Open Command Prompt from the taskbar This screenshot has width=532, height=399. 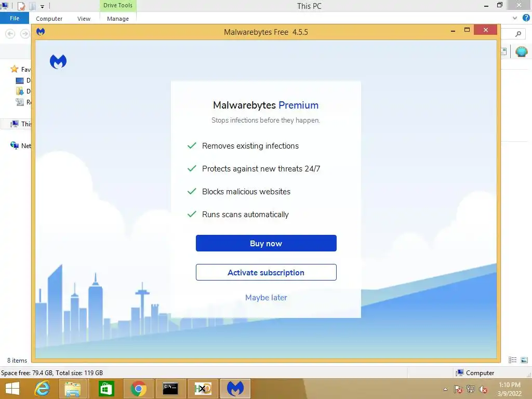pos(170,389)
